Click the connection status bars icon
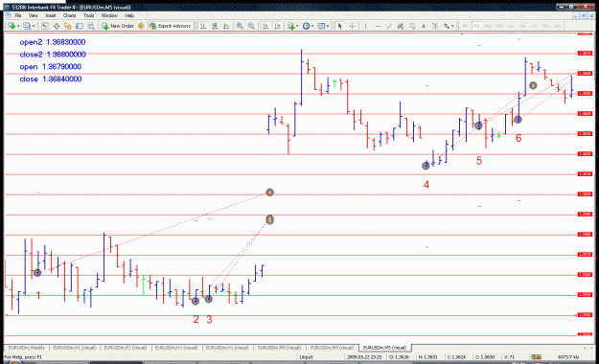The image size is (599, 364). 537,357
